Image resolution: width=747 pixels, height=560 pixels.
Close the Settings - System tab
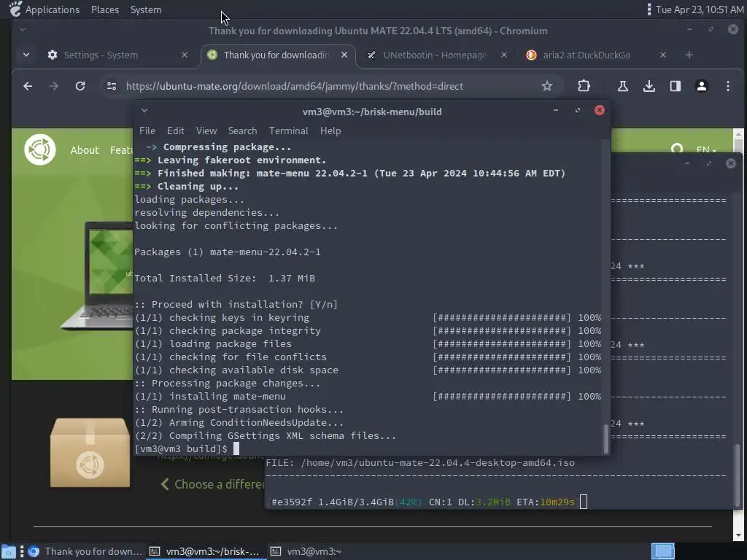coord(185,55)
